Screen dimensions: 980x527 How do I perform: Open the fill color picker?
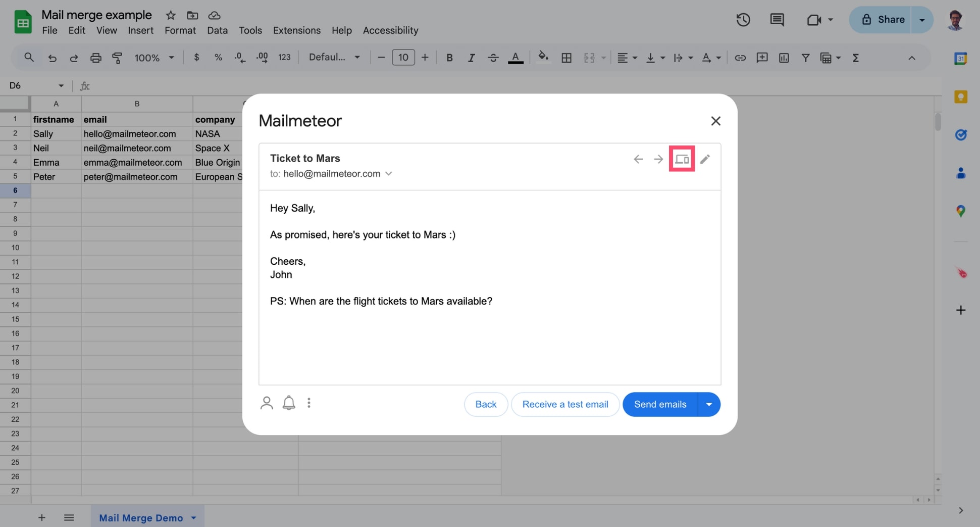click(543, 57)
